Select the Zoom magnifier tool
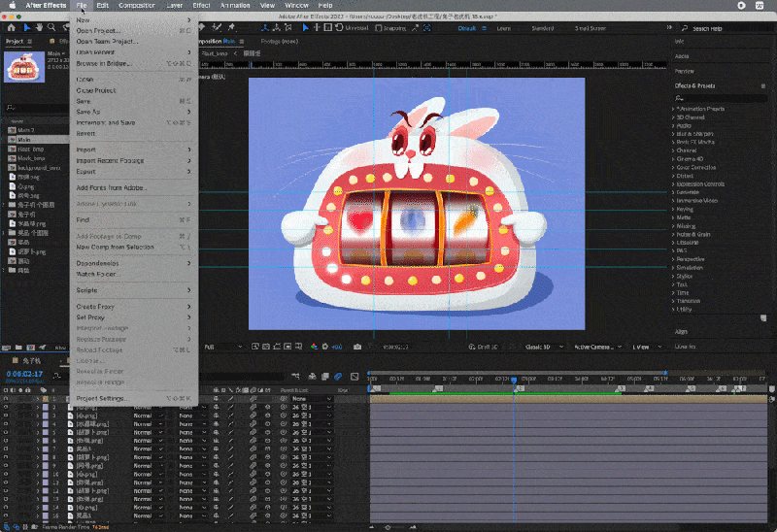Screen dimensions: 777x532 [x=51, y=28]
